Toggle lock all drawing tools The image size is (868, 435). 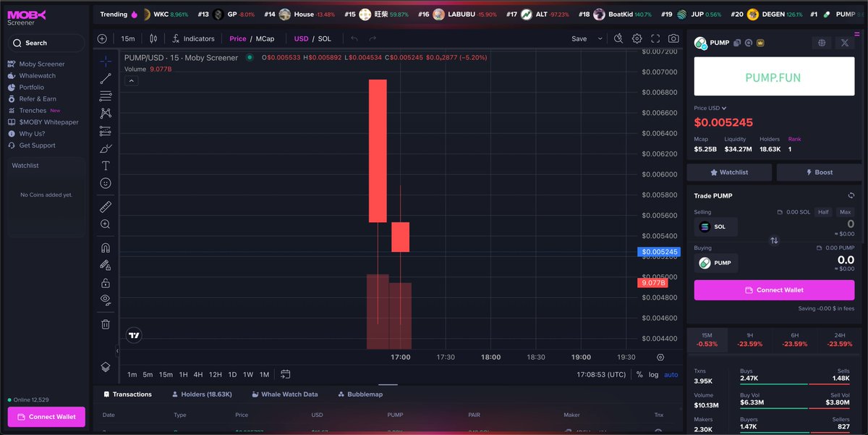tap(106, 282)
